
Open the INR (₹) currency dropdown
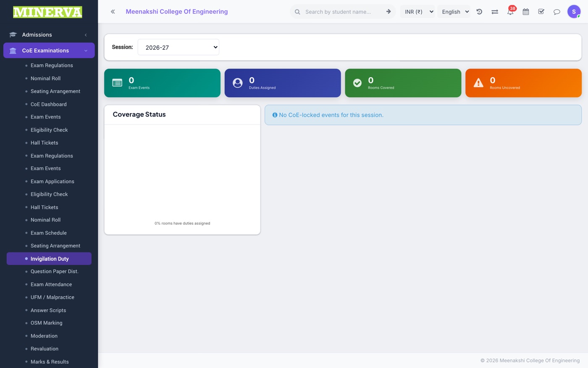pyautogui.click(x=418, y=12)
